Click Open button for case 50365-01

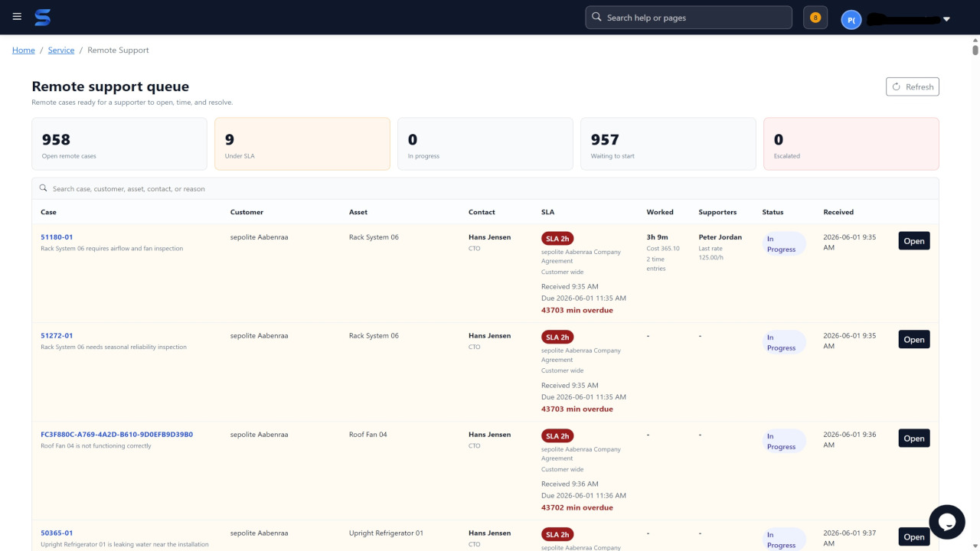click(914, 537)
